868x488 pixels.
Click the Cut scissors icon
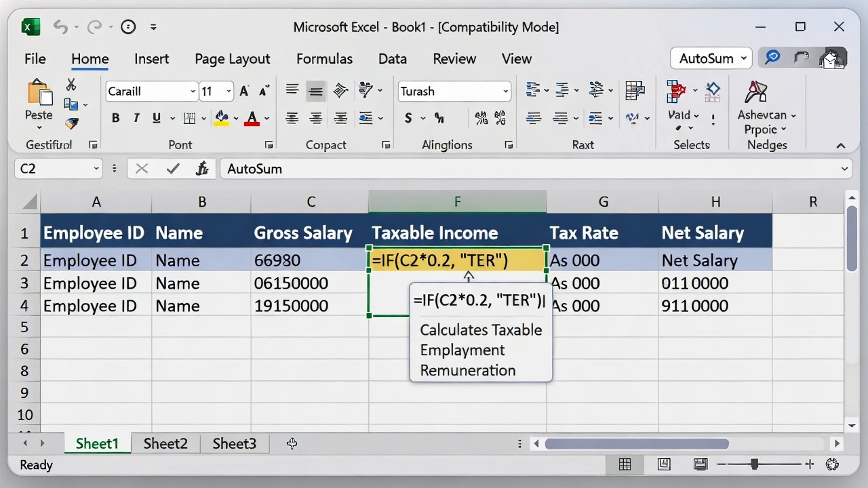coord(71,85)
